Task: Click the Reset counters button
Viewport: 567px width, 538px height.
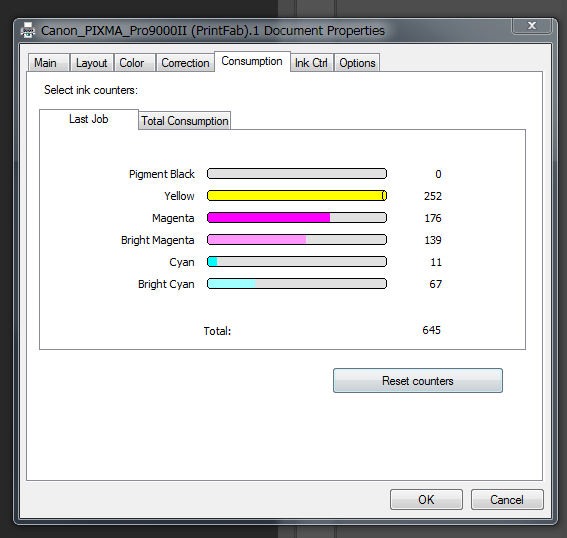Action: [418, 381]
